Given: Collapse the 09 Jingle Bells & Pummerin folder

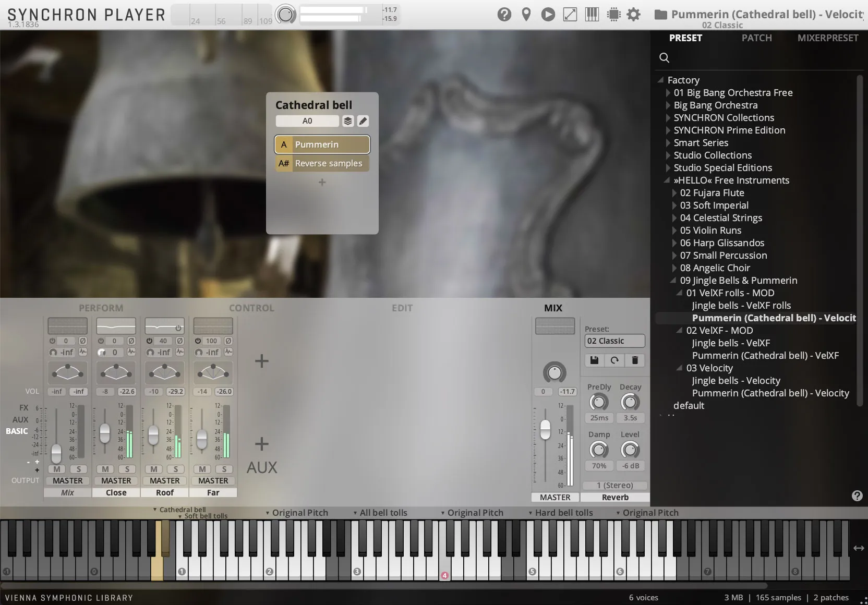Looking at the screenshot, I should tap(673, 281).
